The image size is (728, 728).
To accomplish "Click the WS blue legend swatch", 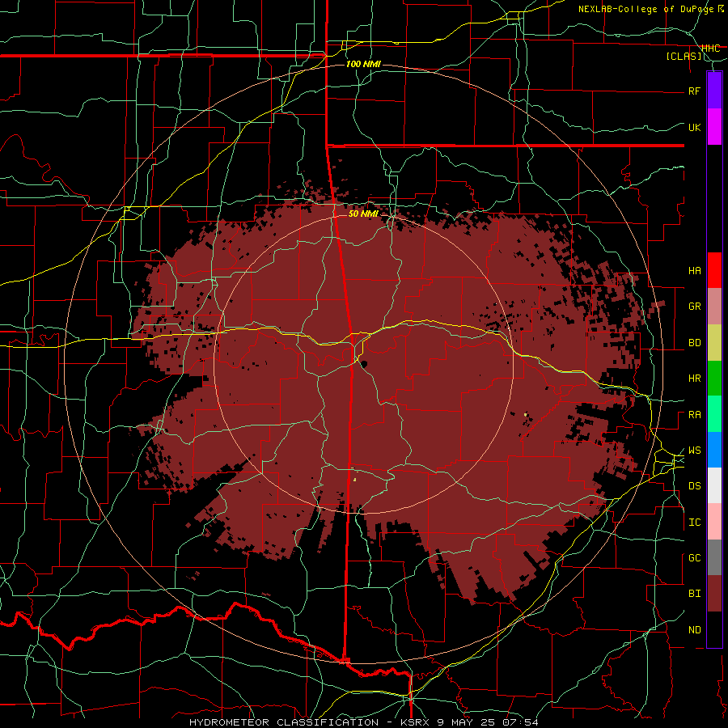I will (714, 450).
